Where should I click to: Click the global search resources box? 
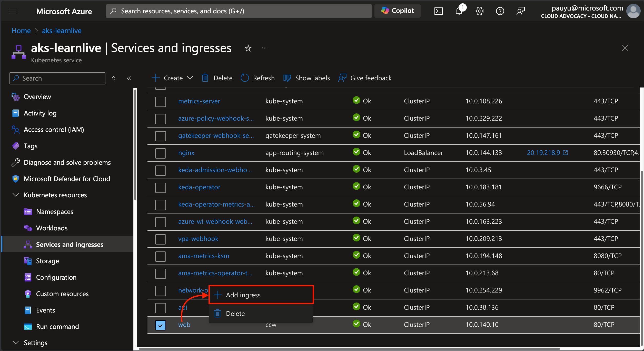pos(239,11)
